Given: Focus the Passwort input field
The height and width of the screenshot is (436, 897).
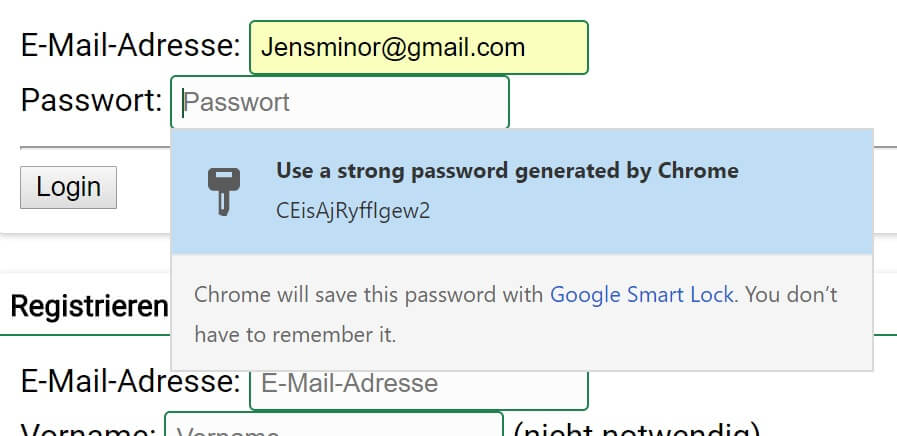Looking at the screenshot, I should click(x=340, y=102).
